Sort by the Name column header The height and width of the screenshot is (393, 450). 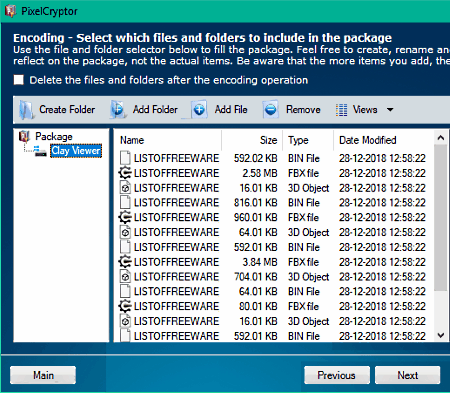(x=168, y=140)
